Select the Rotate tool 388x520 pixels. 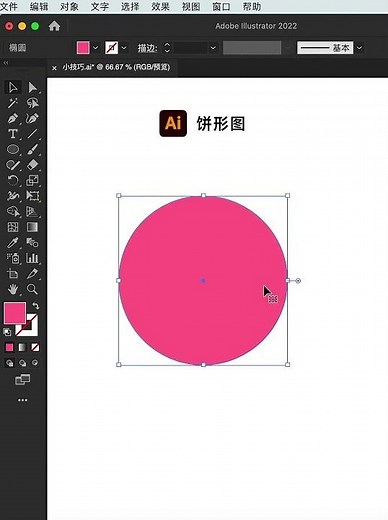[x=13, y=180]
